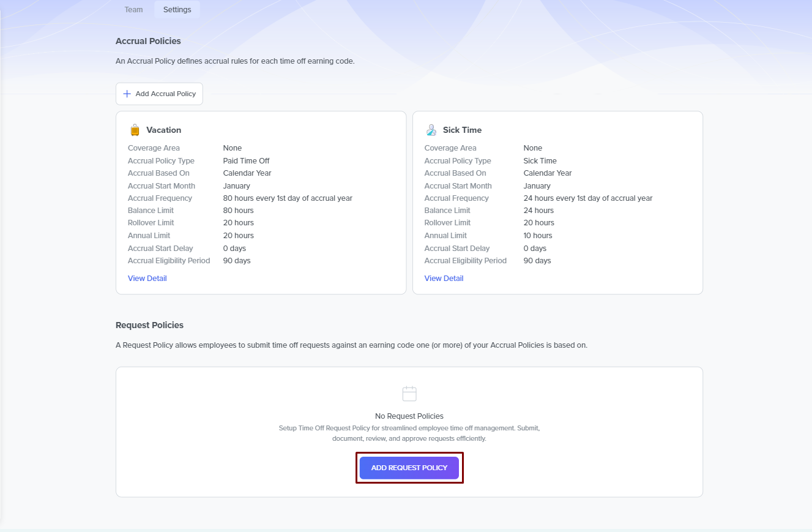Click the Accrual Policies section heading
The width and height of the screenshot is (812, 532).
[x=148, y=41]
